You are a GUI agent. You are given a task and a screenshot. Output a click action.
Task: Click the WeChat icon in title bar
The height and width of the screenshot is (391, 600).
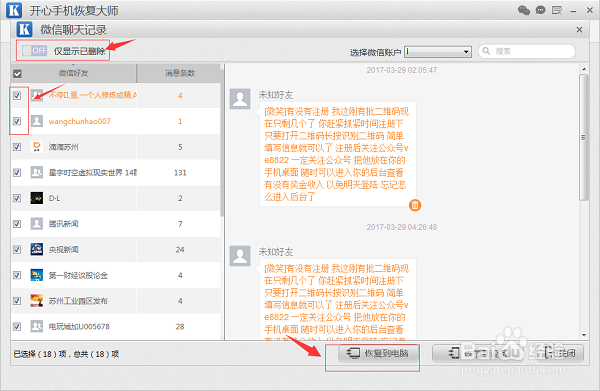pyautogui.click(x=523, y=10)
